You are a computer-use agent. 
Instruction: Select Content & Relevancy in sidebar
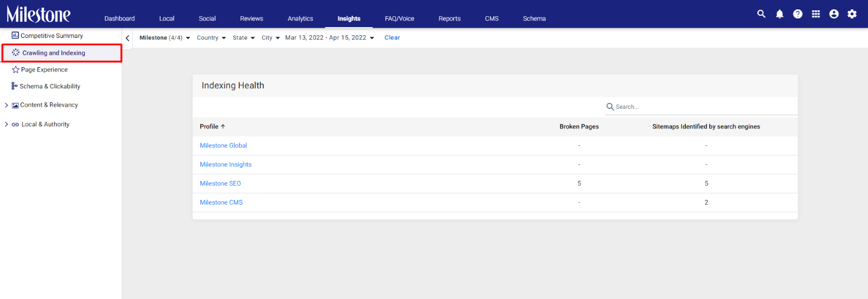49,105
